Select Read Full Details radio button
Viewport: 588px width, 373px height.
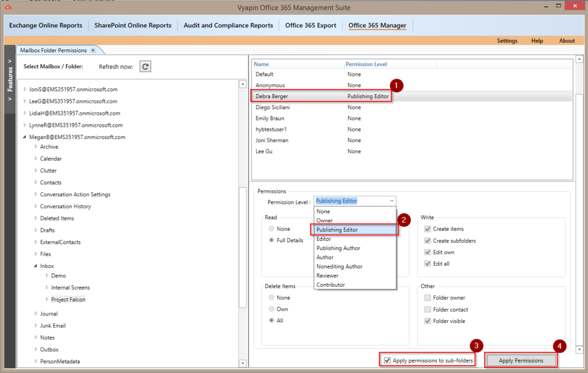tap(272, 240)
